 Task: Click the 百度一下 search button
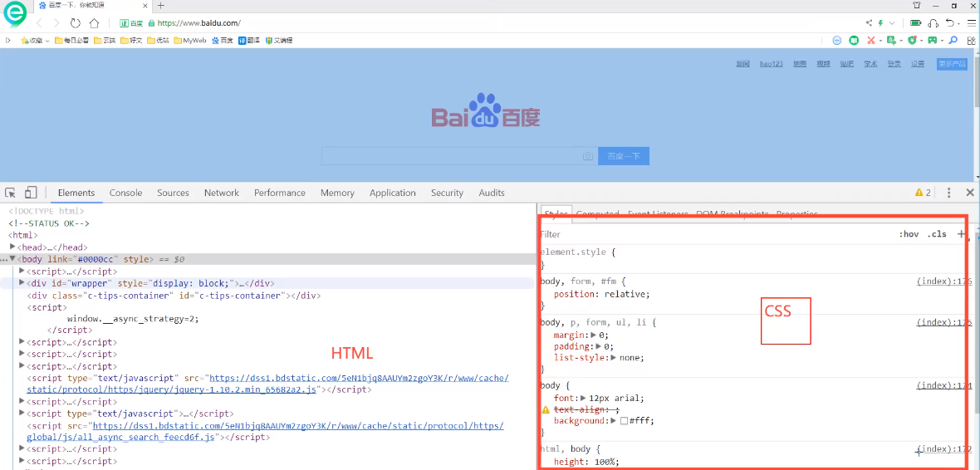[624, 156]
